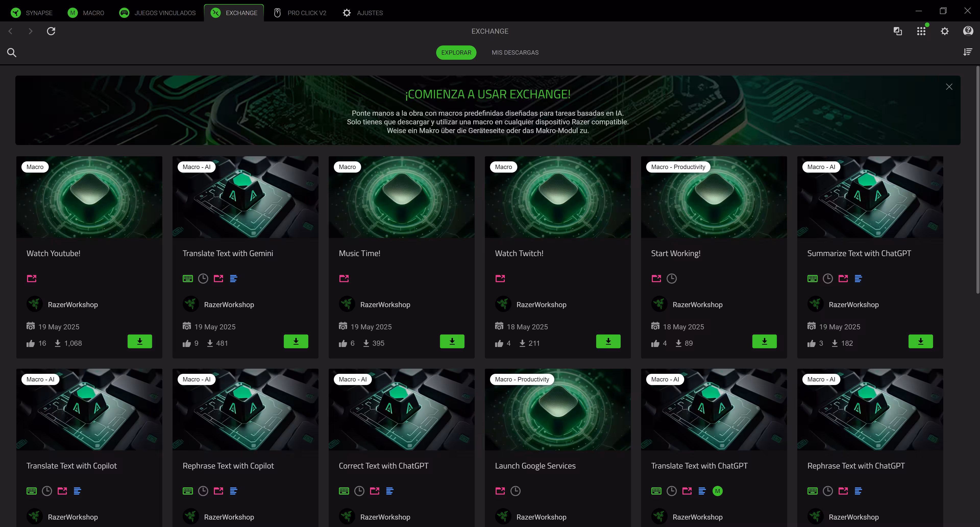Image resolution: width=980 pixels, height=527 pixels.
Task: Minimize the Razer Synapse window
Action: coord(918,11)
